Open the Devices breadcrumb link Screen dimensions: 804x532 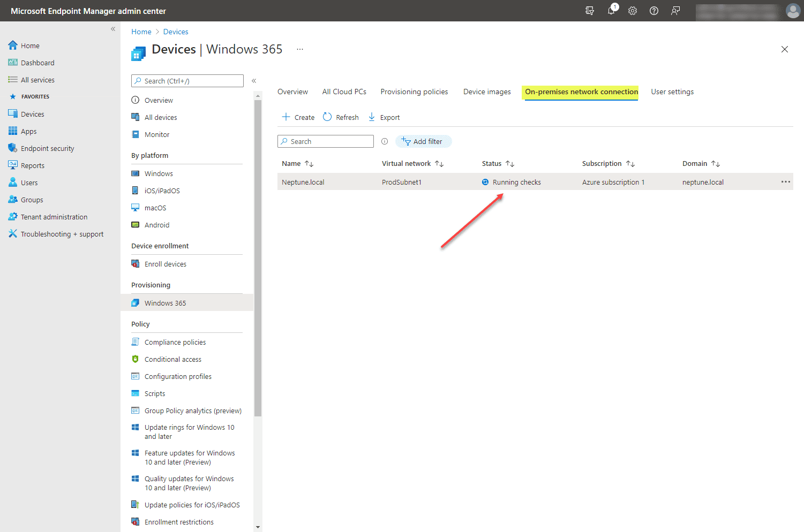coord(176,32)
